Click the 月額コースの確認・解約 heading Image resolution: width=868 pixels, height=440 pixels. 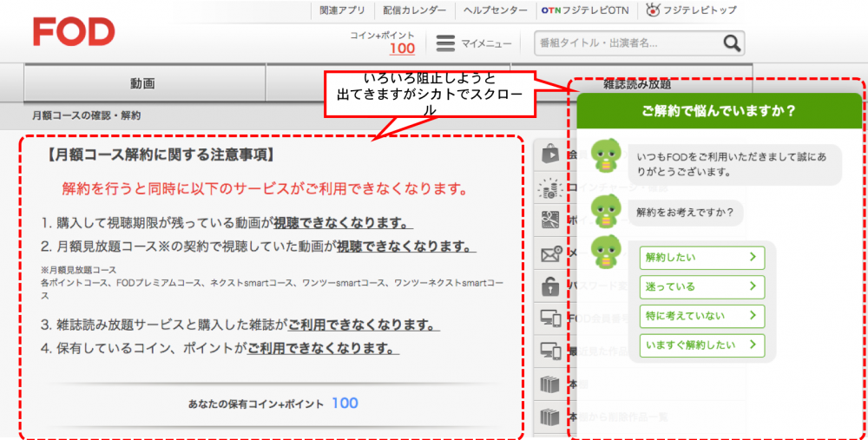click(86, 115)
